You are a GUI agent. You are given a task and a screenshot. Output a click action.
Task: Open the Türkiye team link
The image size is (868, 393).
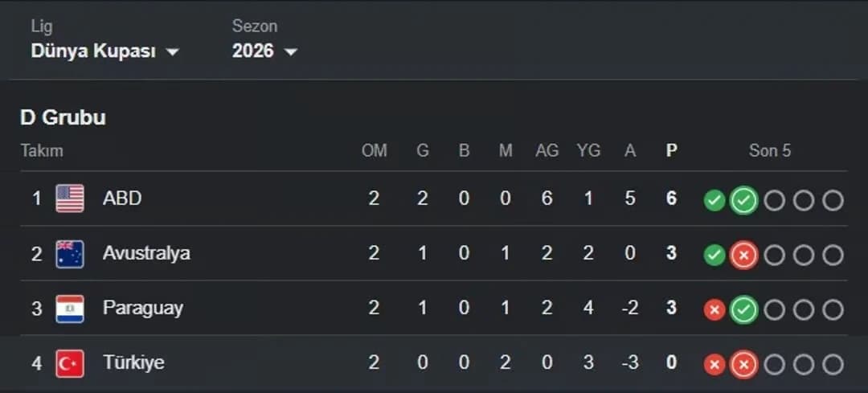pos(133,363)
